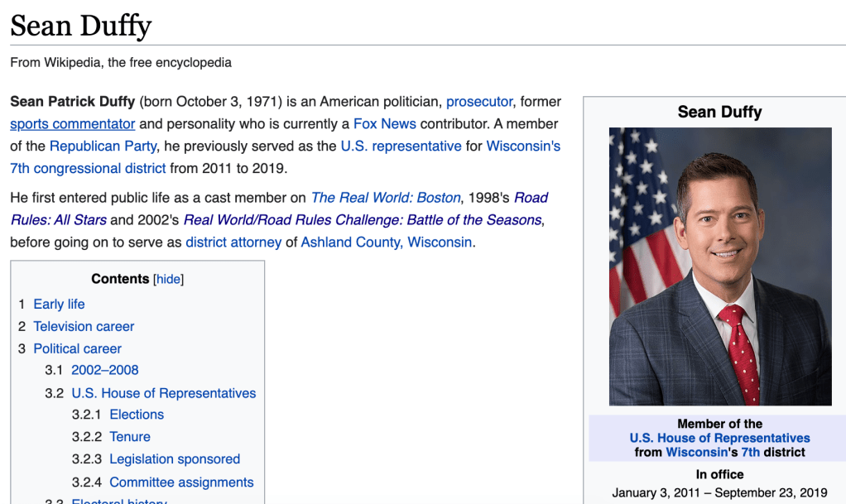The width and height of the screenshot is (846, 504).
Task: Open the Fox News article link
Action: [x=384, y=124]
